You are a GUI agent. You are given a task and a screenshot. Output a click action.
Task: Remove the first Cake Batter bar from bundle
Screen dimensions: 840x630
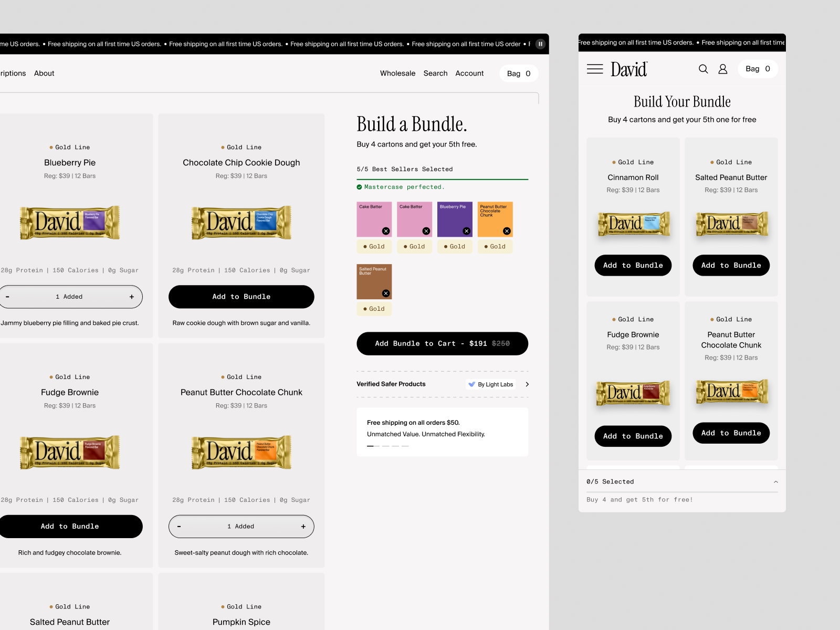pos(386,231)
